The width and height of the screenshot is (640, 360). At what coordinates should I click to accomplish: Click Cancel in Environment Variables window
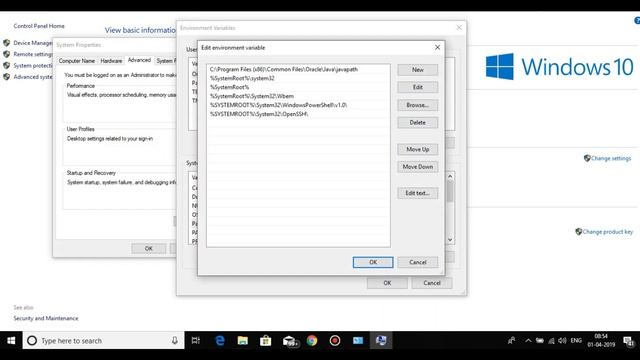[432, 283]
